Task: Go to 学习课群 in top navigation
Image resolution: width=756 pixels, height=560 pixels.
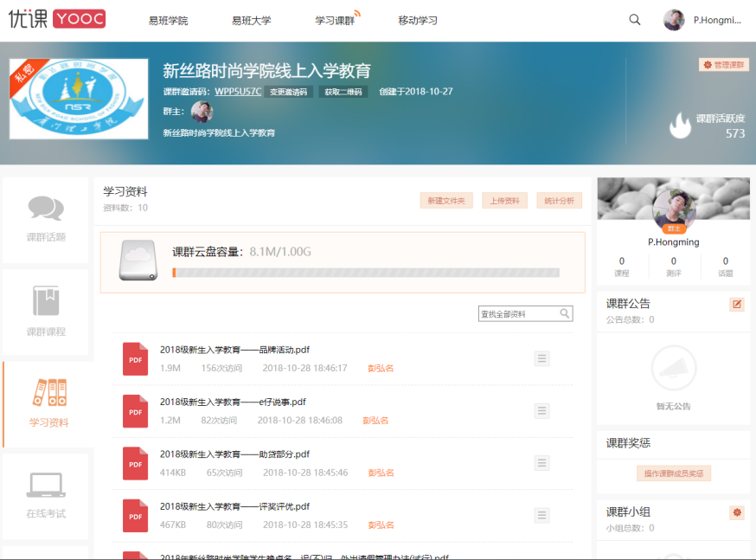Action: (x=335, y=20)
